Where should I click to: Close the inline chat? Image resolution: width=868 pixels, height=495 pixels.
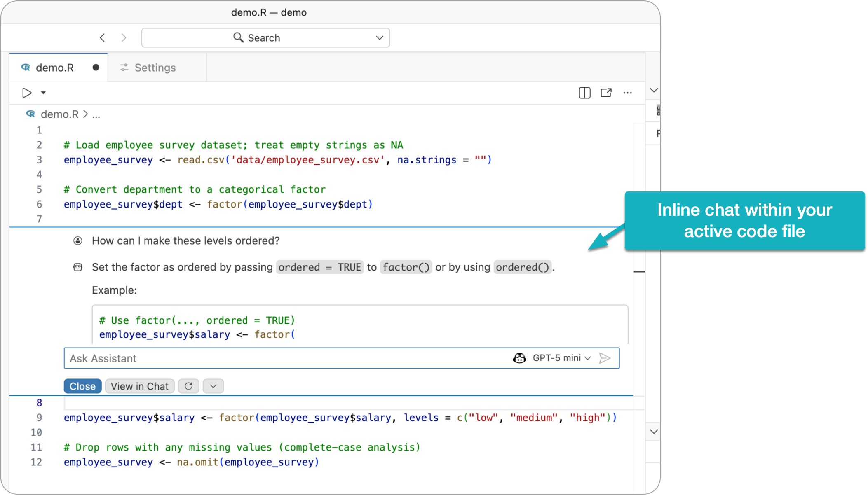coord(82,386)
